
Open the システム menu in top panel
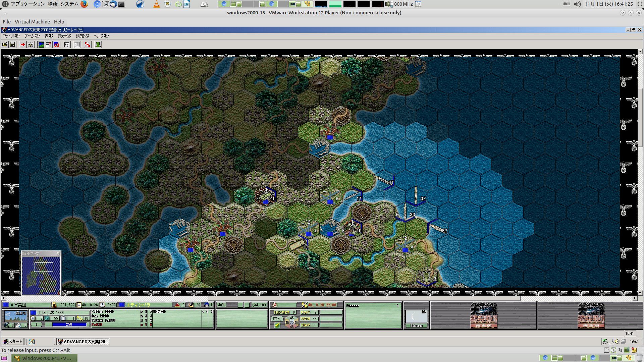pyautogui.click(x=69, y=4)
